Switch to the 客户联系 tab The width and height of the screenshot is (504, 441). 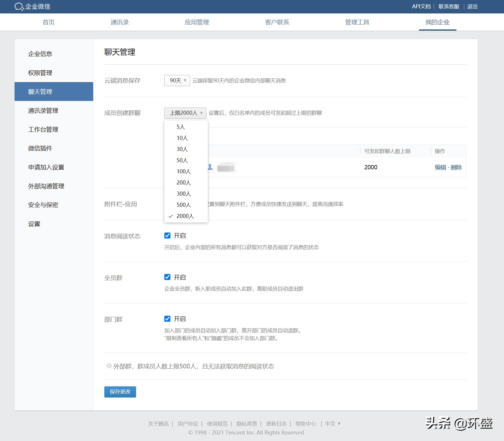tap(277, 22)
